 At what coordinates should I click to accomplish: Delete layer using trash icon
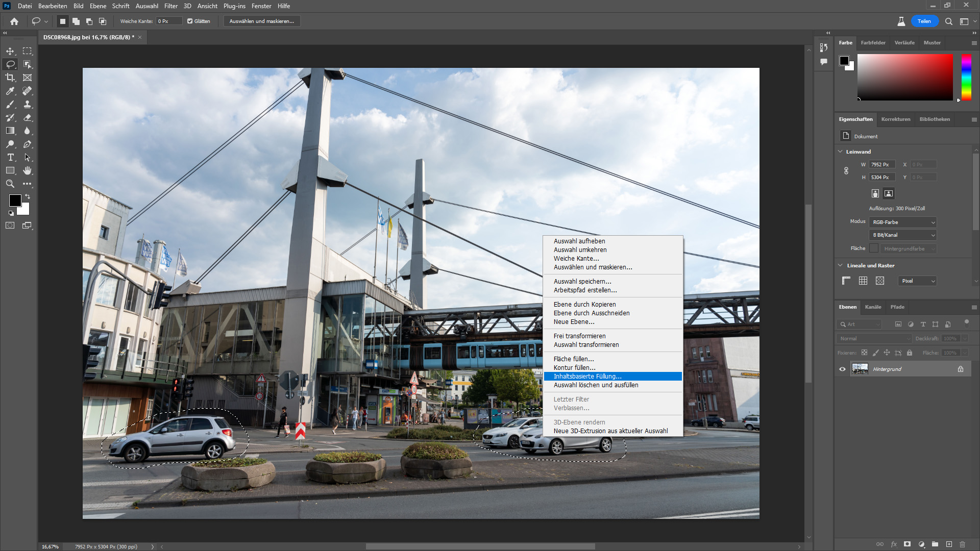click(x=962, y=544)
